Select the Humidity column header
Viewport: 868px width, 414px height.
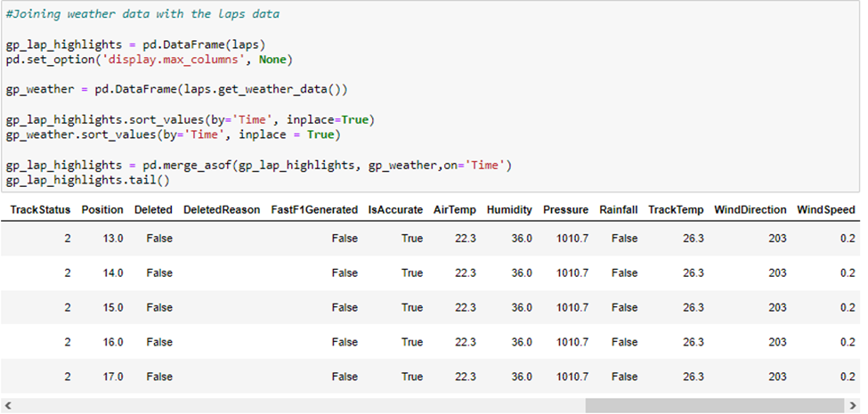coord(509,210)
